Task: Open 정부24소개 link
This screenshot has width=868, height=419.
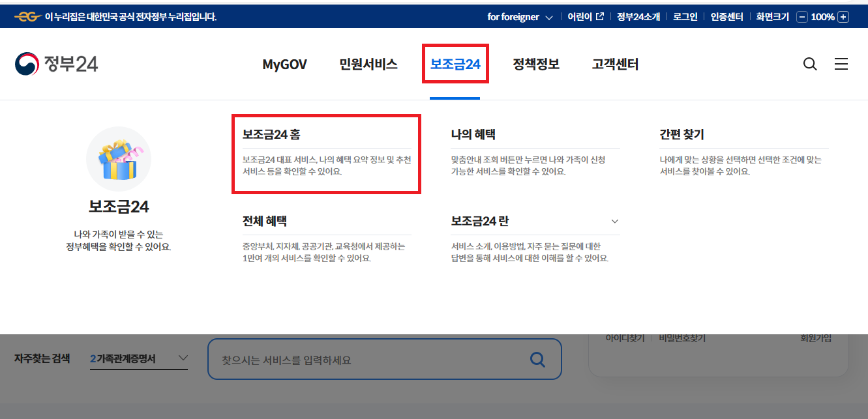Action: click(x=640, y=17)
